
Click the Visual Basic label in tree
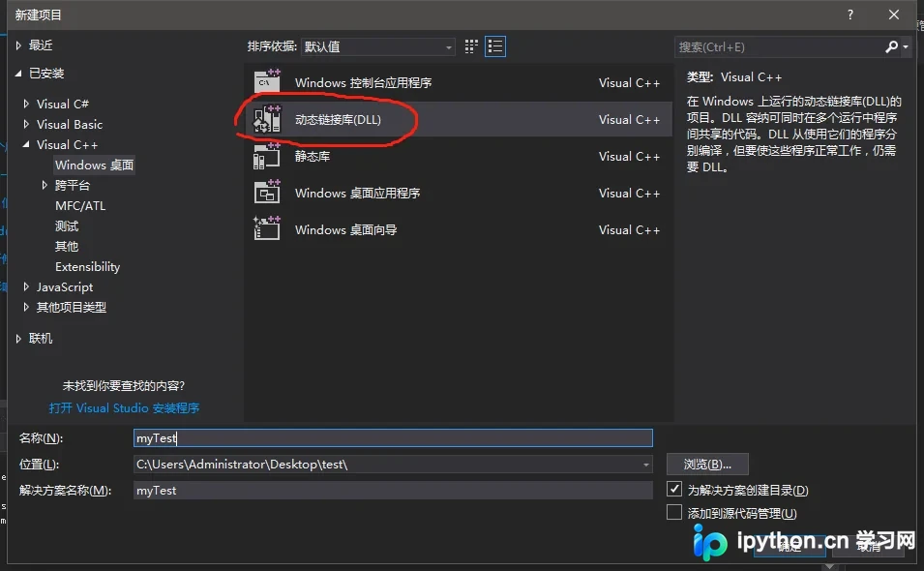(x=70, y=124)
